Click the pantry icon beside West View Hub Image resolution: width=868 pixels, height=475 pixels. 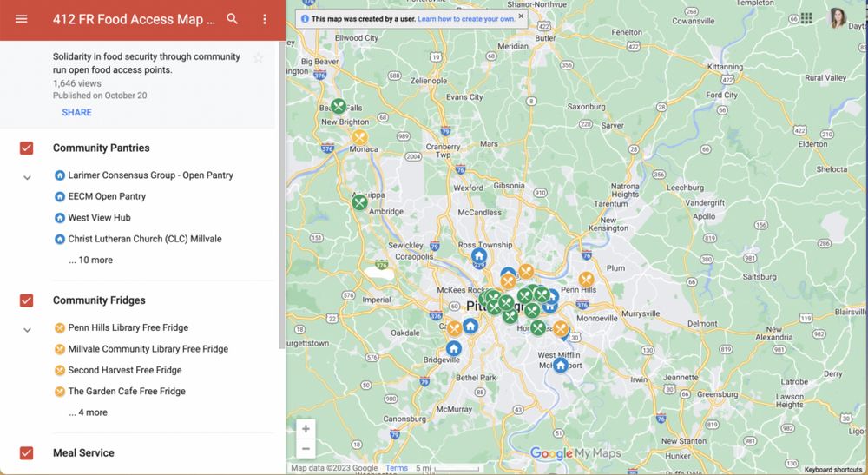click(60, 218)
